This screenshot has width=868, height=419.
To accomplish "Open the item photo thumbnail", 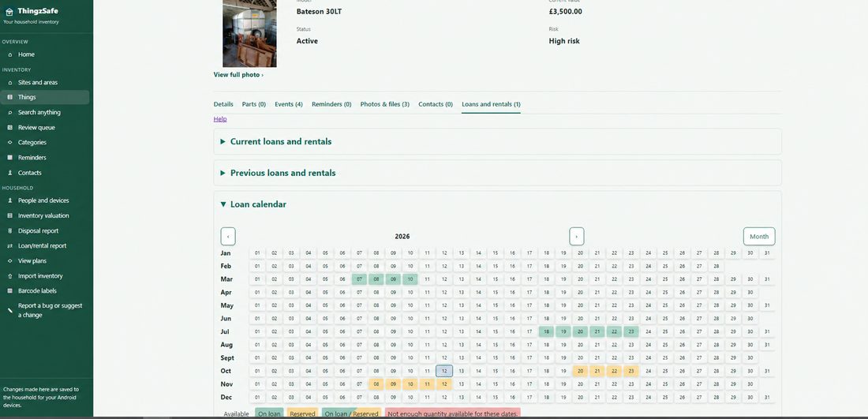I will 249,33.
